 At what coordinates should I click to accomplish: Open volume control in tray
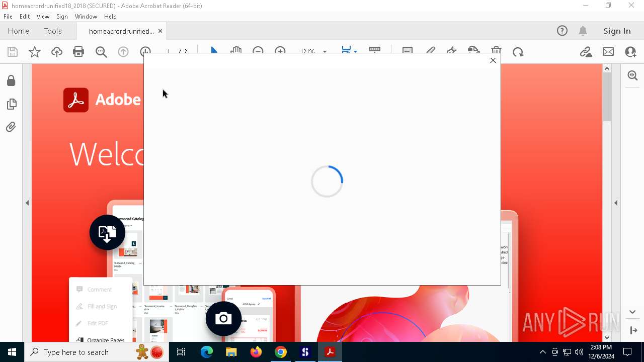(x=579, y=352)
